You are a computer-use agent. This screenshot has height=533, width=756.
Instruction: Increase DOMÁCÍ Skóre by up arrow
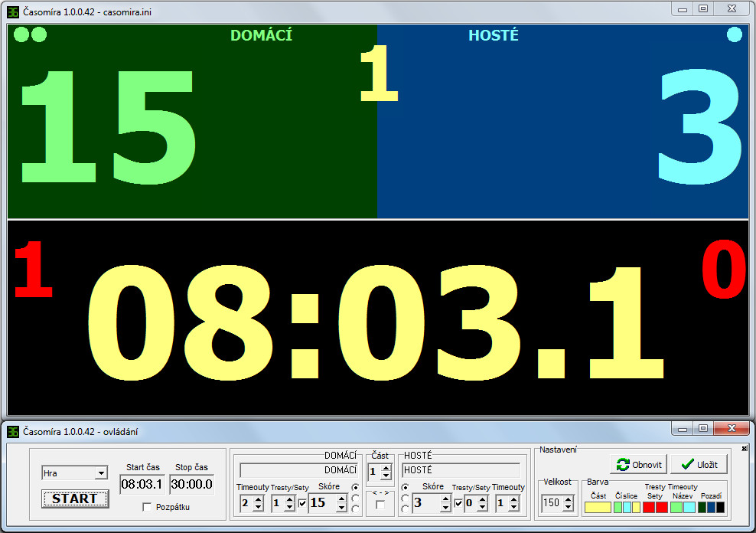342,499
